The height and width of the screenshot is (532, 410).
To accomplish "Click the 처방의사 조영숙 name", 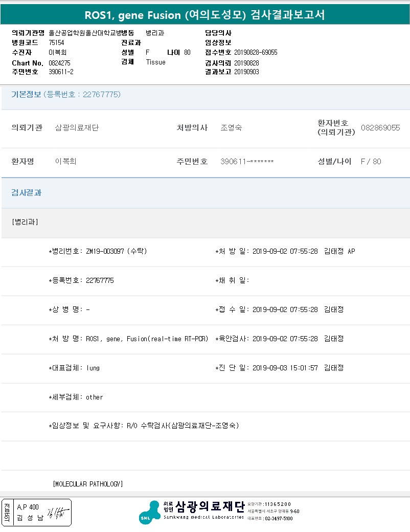I will (x=231, y=128).
